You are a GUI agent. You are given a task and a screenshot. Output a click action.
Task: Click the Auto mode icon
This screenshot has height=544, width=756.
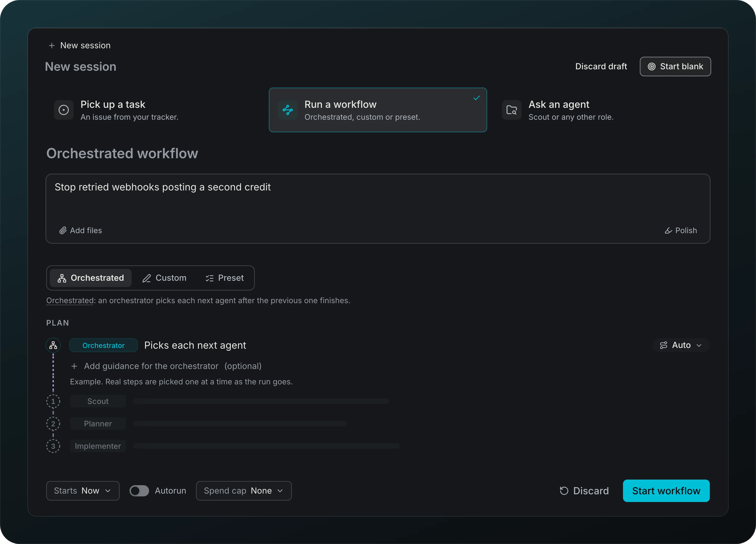664,345
